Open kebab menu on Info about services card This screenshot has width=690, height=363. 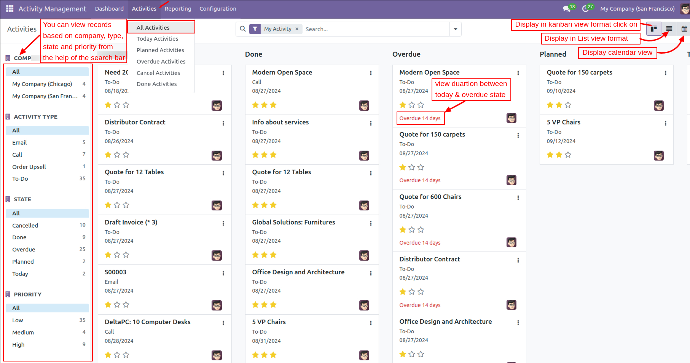tap(371, 123)
